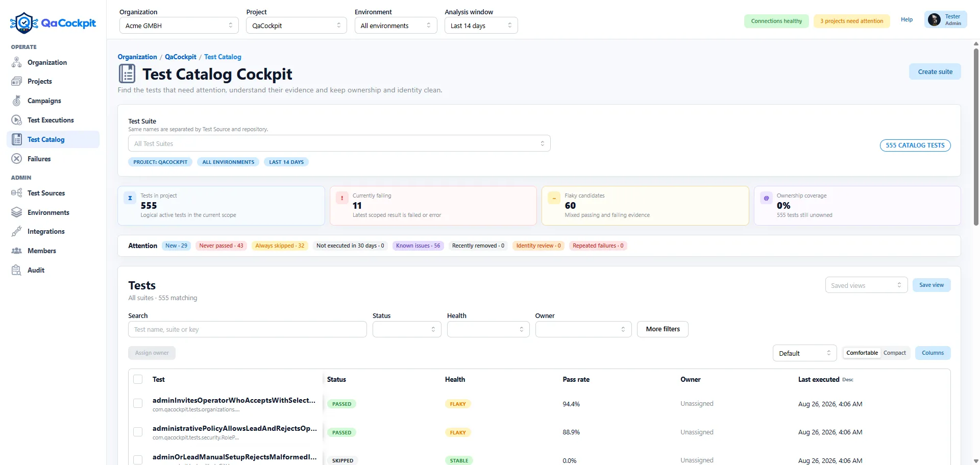Click the Audit sidebar icon

pos(17,270)
